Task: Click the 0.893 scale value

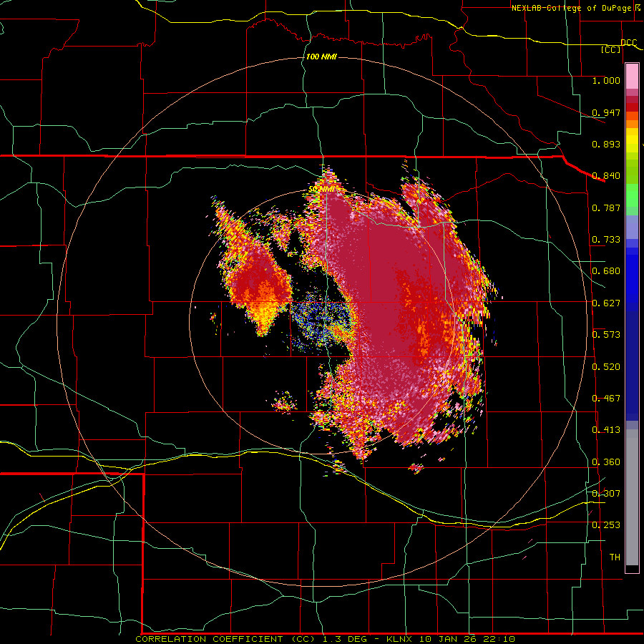Action: [x=606, y=144]
